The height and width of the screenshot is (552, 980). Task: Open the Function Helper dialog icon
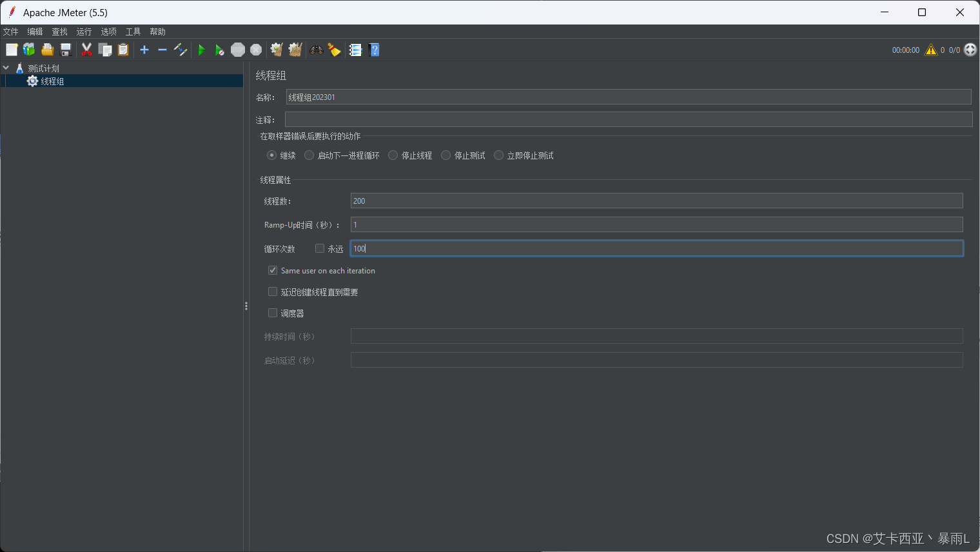[x=355, y=50]
